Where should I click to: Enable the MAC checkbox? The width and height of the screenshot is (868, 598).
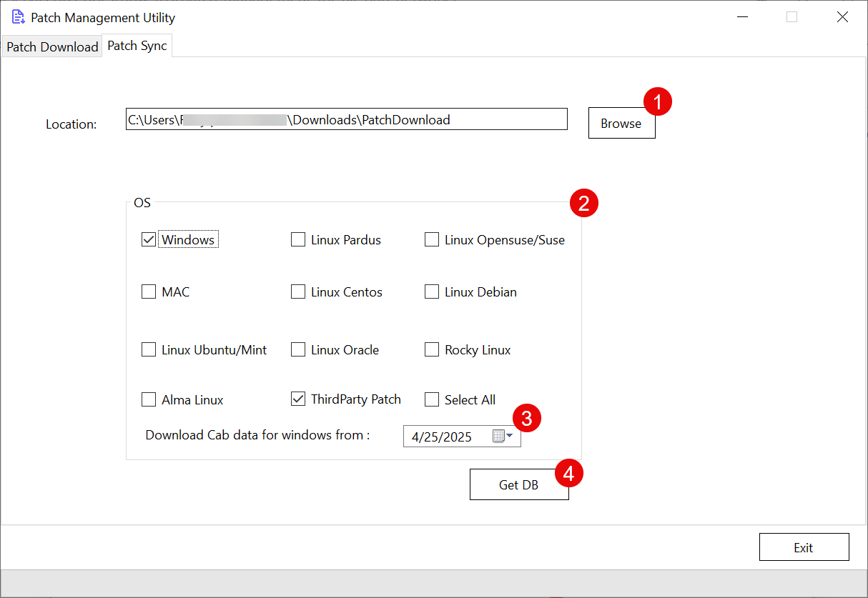pos(148,291)
